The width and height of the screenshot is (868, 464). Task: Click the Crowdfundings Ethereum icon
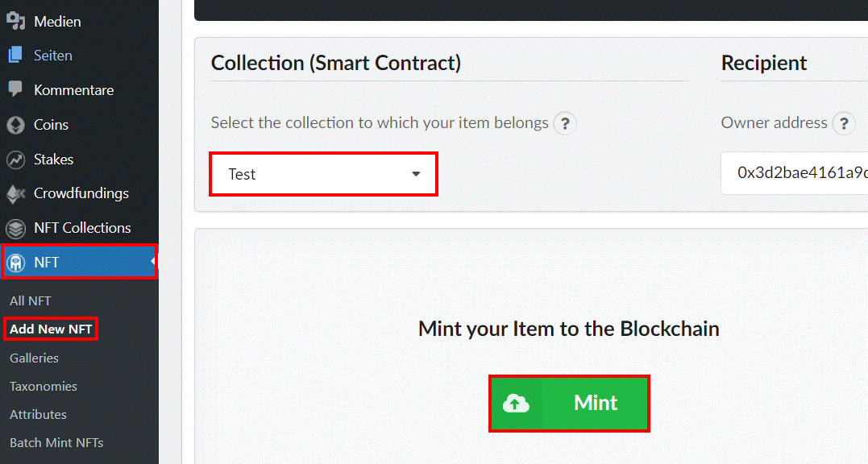(15, 193)
